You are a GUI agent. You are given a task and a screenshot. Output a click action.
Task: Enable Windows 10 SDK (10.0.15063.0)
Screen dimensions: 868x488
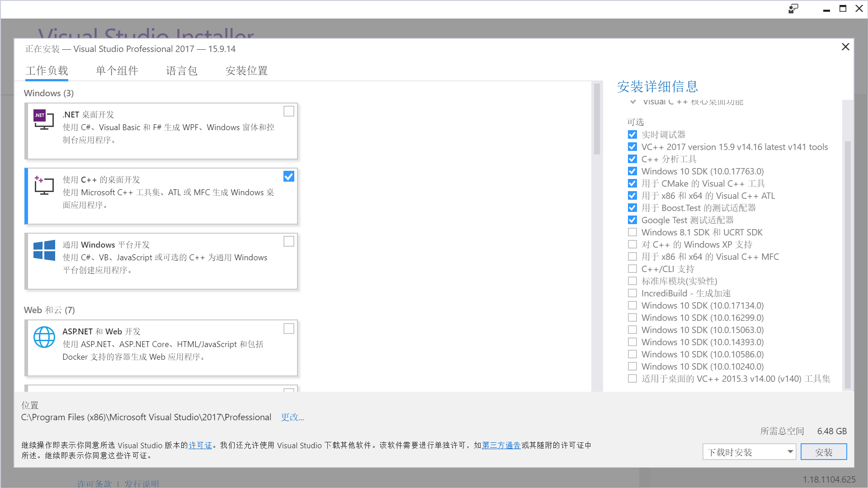point(632,330)
